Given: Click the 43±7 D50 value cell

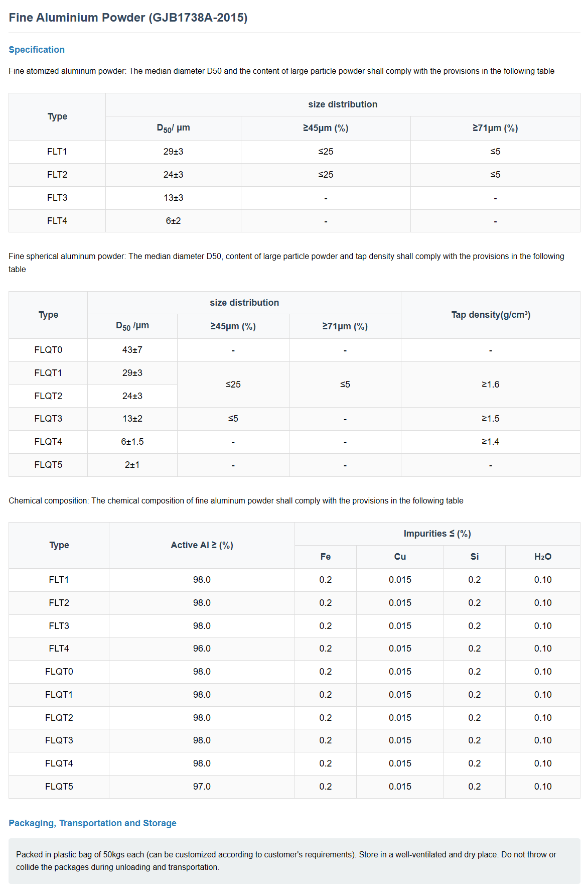Looking at the screenshot, I should [x=132, y=350].
